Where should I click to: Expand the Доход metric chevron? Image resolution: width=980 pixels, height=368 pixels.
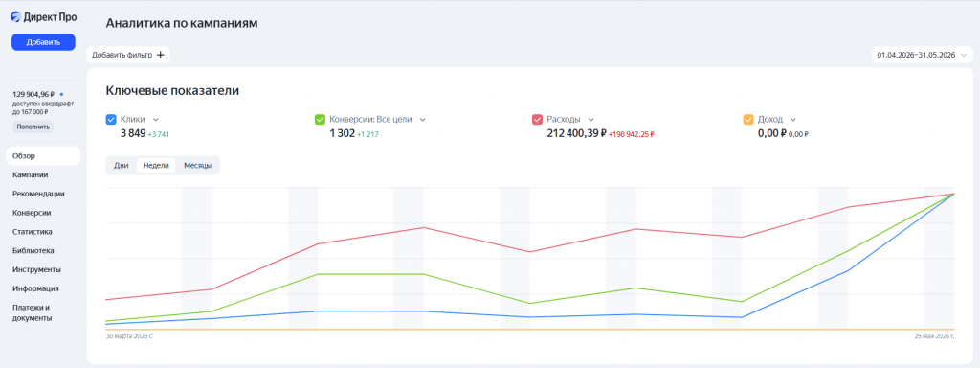coord(793,120)
